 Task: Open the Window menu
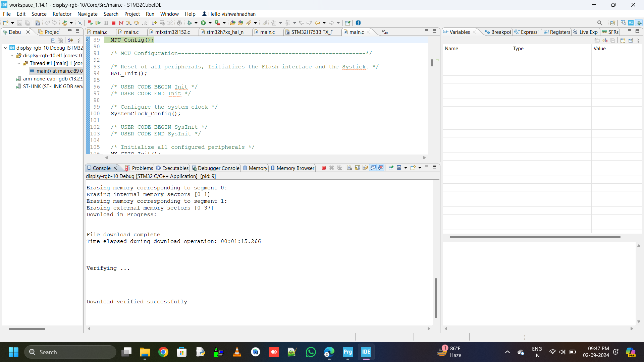(169, 14)
